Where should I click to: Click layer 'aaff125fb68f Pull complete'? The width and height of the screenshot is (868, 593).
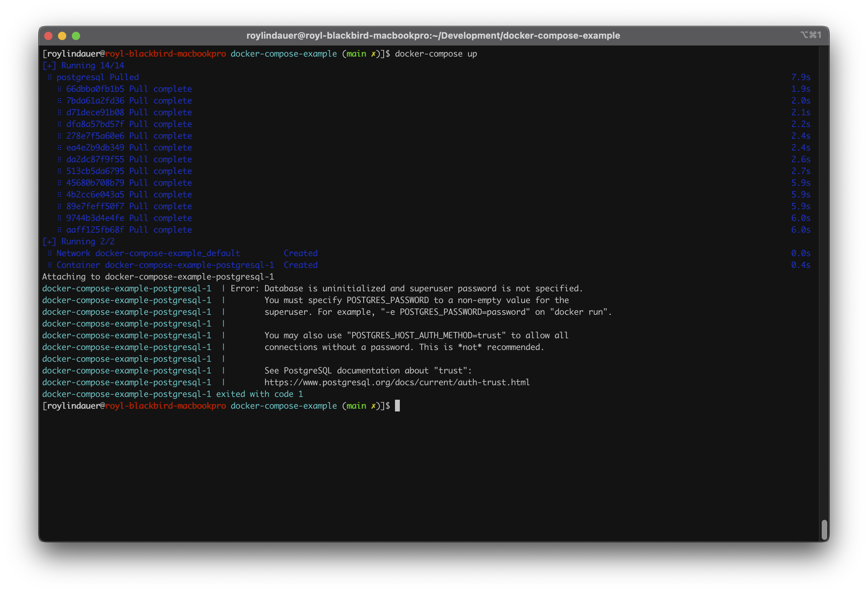tap(129, 230)
